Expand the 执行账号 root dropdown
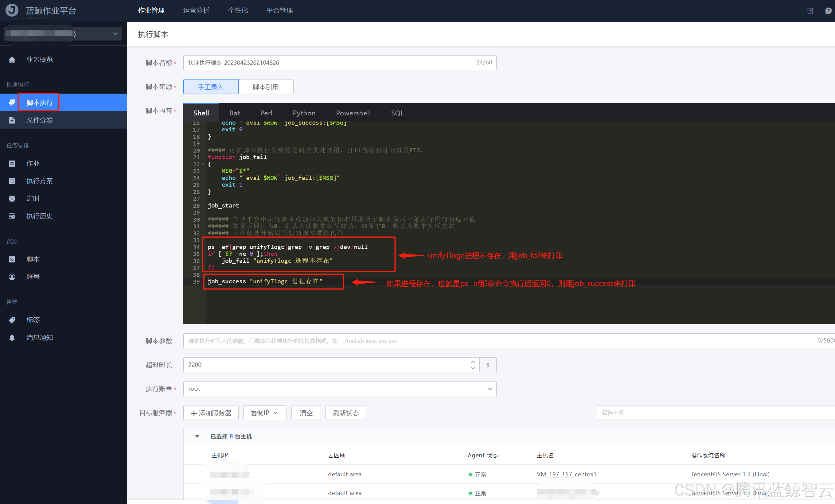The image size is (835, 504). (489, 389)
